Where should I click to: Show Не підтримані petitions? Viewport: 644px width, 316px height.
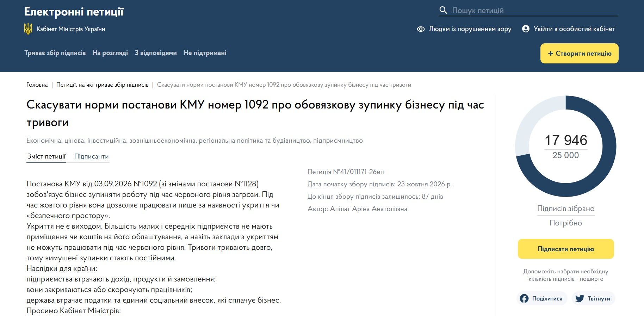tap(205, 53)
